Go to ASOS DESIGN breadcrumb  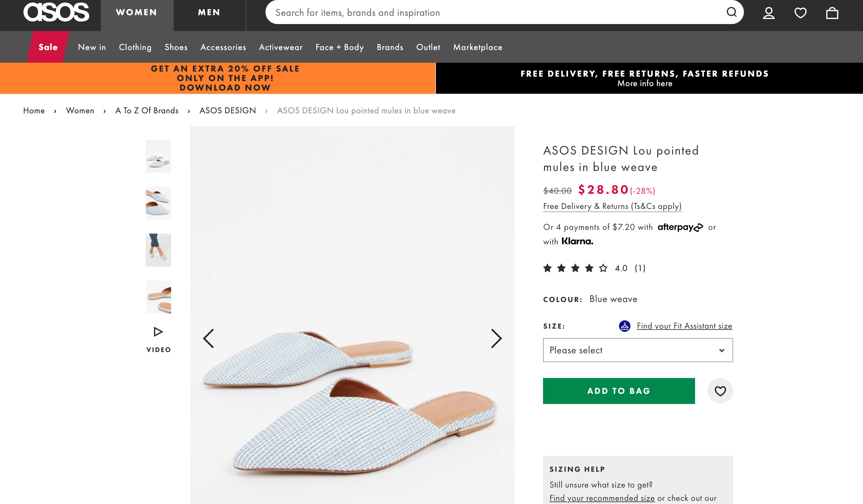[228, 110]
